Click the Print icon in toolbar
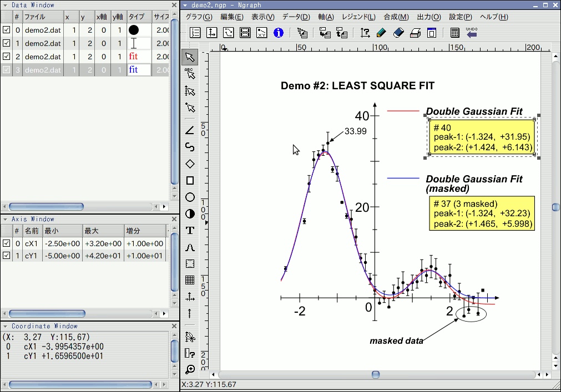Image resolution: width=561 pixels, height=392 pixels. (x=415, y=33)
